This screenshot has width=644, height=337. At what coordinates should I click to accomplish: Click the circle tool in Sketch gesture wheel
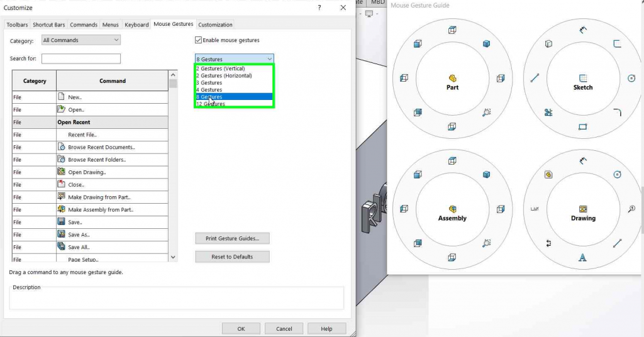click(632, 78)
